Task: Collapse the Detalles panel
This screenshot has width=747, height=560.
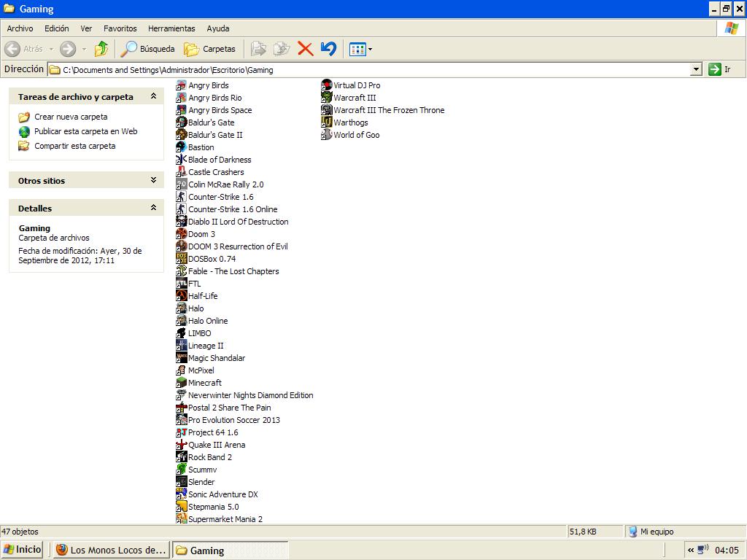Action: tap(153, 208)
